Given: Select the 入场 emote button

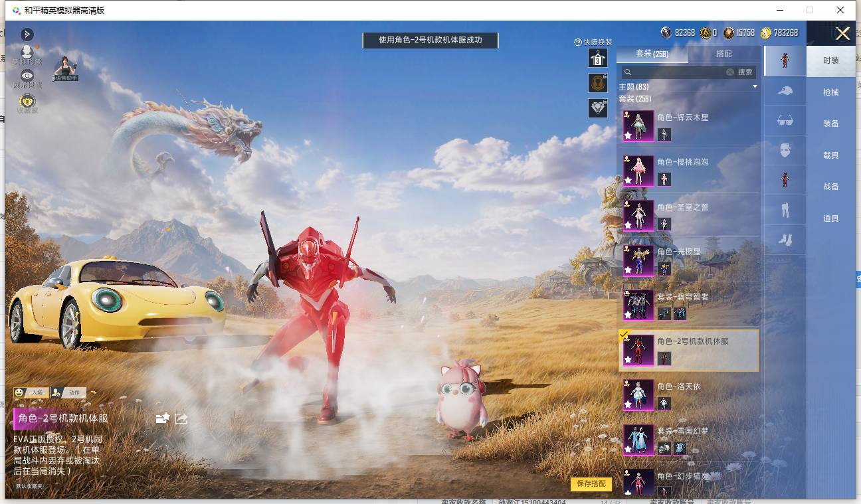Looking at the screenshot, I should pyautogui.click(x=31, y=392).
